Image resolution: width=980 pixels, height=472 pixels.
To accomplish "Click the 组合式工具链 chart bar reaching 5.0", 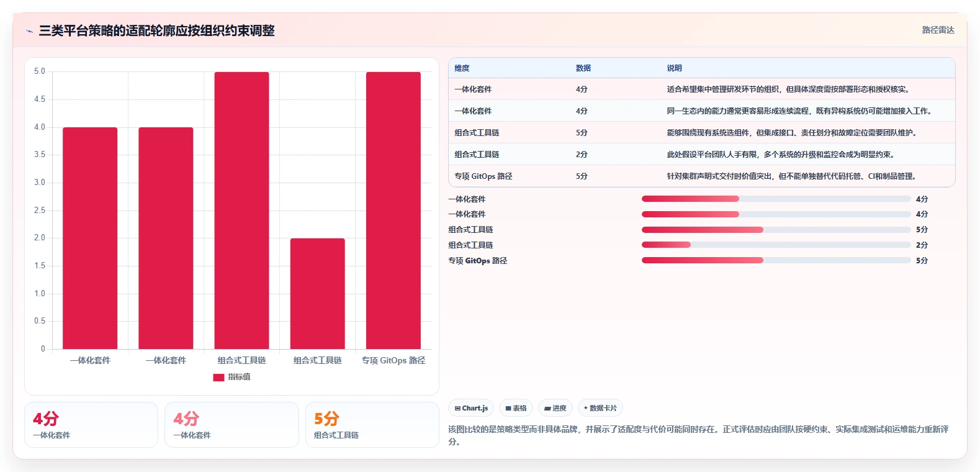I will coord(242,211).
